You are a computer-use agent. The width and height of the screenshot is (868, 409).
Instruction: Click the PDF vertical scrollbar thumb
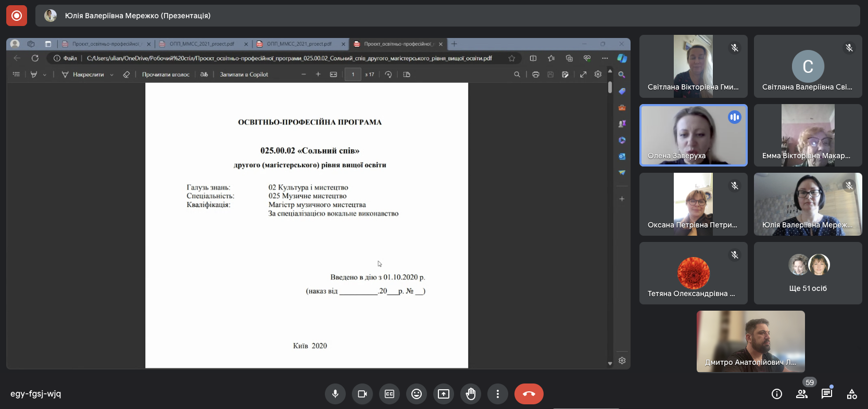click(610, 87)
